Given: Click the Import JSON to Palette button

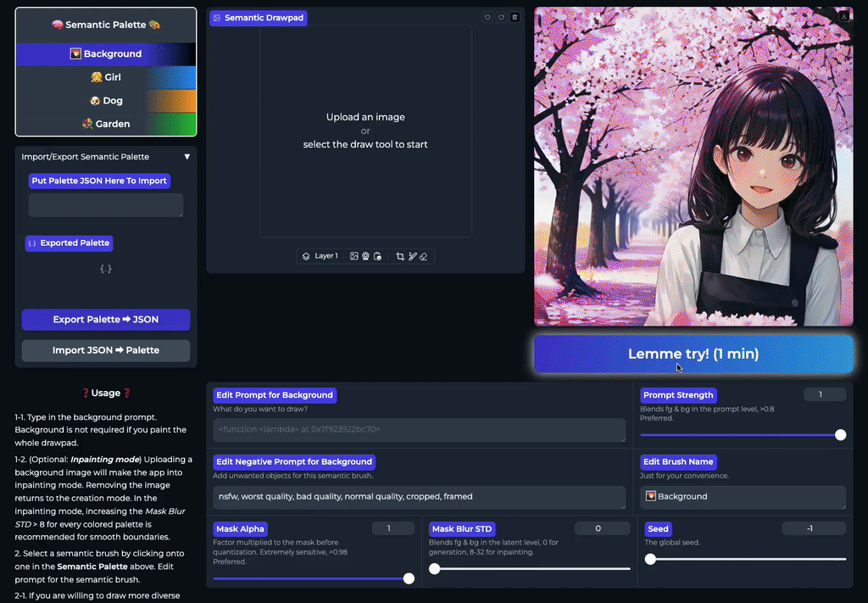Looking at the screenshot, I should tap(106, 350).
